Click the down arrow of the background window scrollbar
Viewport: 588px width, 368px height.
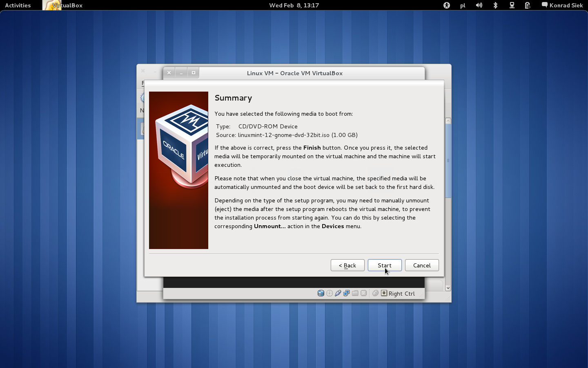coord(448,288)
